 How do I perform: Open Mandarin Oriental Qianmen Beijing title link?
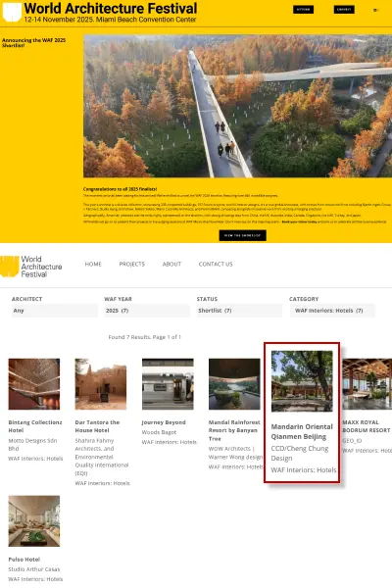click(302, 431)
